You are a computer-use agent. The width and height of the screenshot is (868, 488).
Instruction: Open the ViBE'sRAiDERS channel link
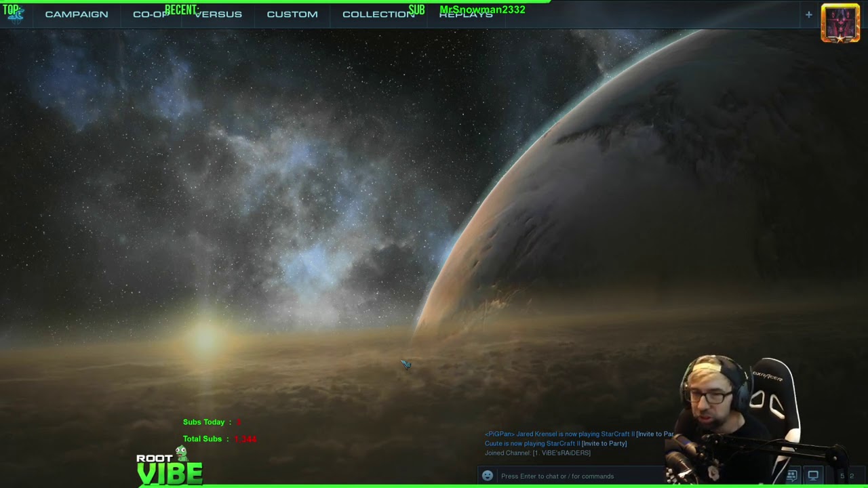coord(561,453)
